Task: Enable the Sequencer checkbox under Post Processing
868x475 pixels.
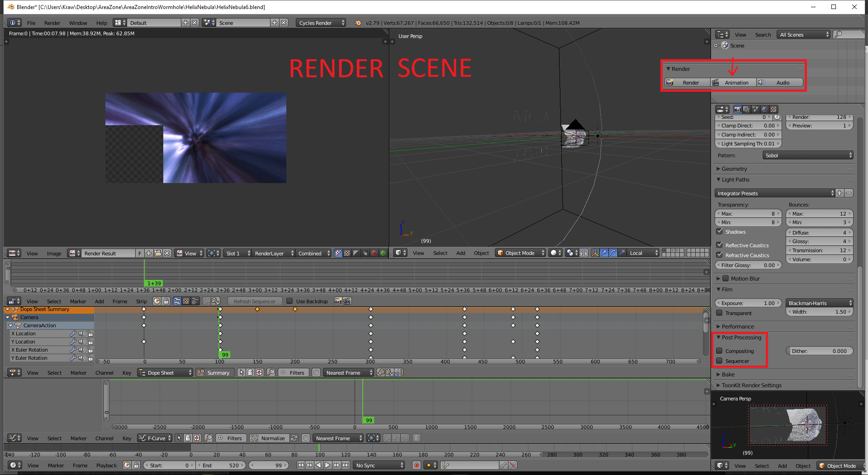Action: pyautogui.click(x=721, y=361)
